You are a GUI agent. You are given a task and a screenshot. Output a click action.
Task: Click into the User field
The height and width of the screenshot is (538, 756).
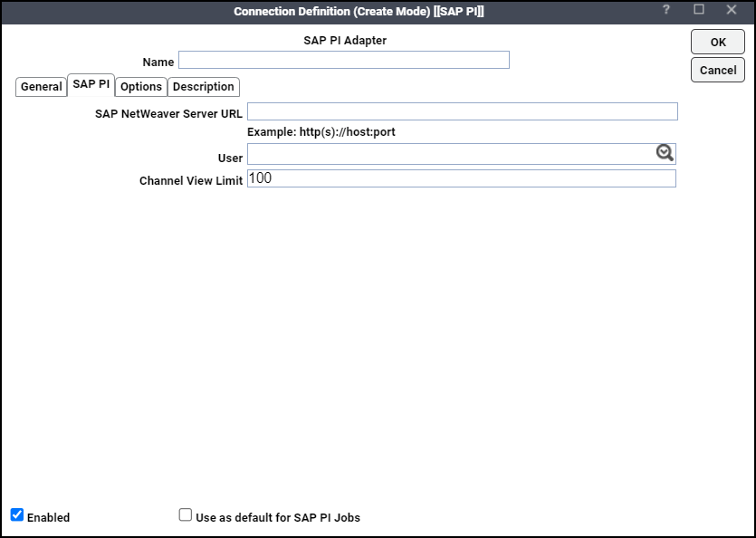coord(462,154)
